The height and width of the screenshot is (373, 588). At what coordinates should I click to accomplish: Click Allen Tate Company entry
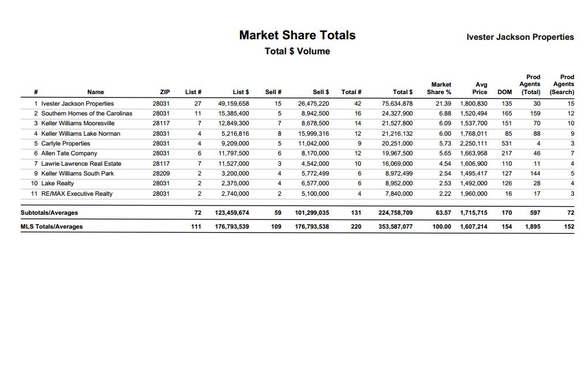click(x=69, y=153)
